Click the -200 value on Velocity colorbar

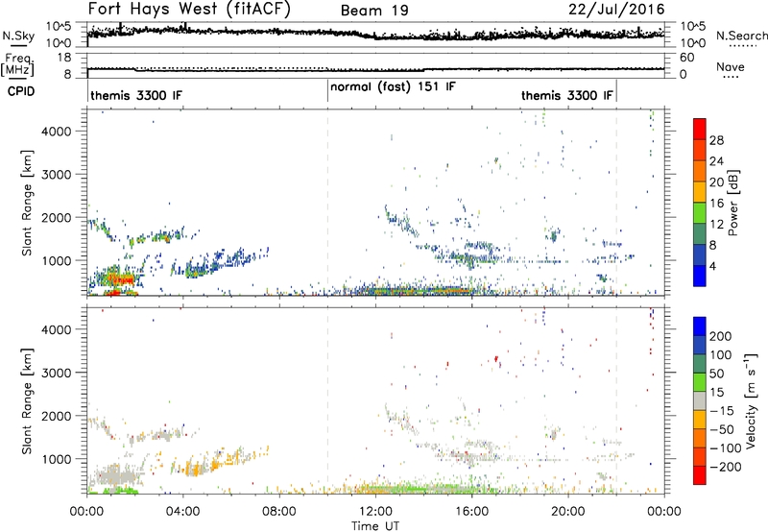point(726,467)
